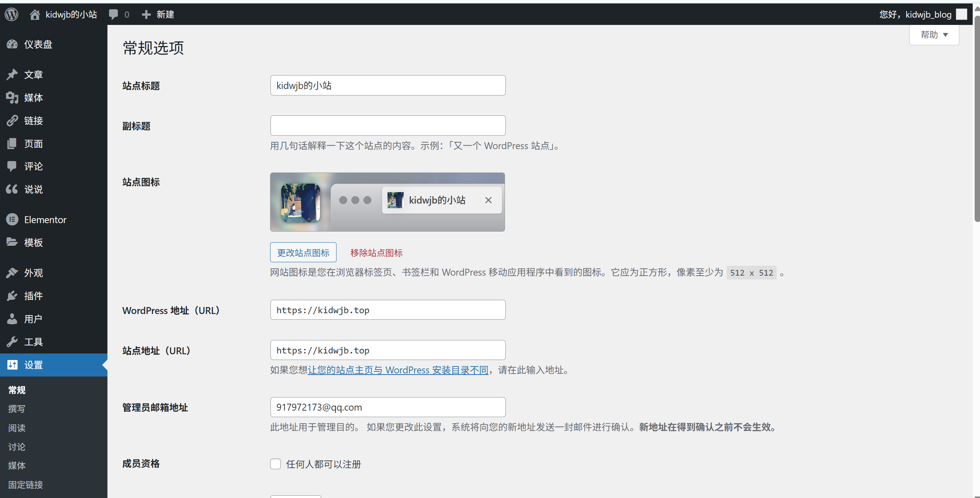The width and height of the screenshot is (980, 498).
Task: Click into the 副标题 input field
Action: [388, 126]
